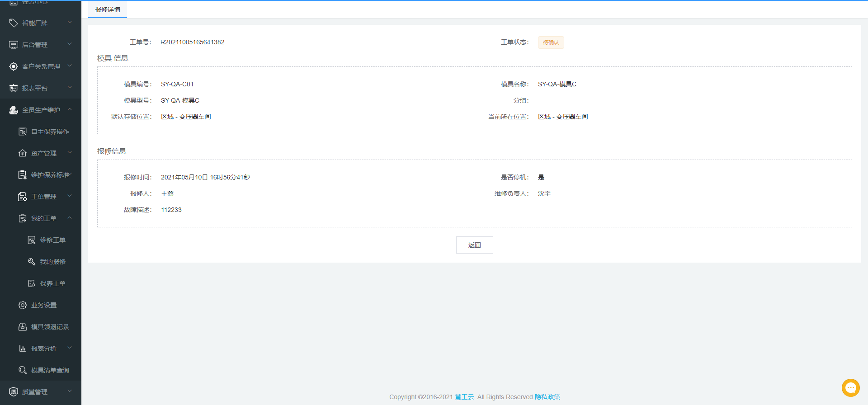Click the orange chat support bubble icon

click(850, 388)
